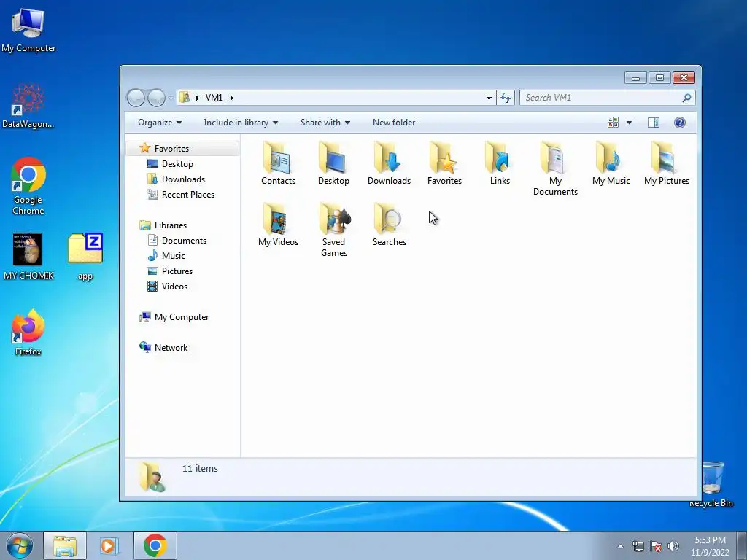The height and width of the screenshot is (560, 747).
Task: Select the Google Chrome desktop shortcut
Action: (x=28, y=186)
